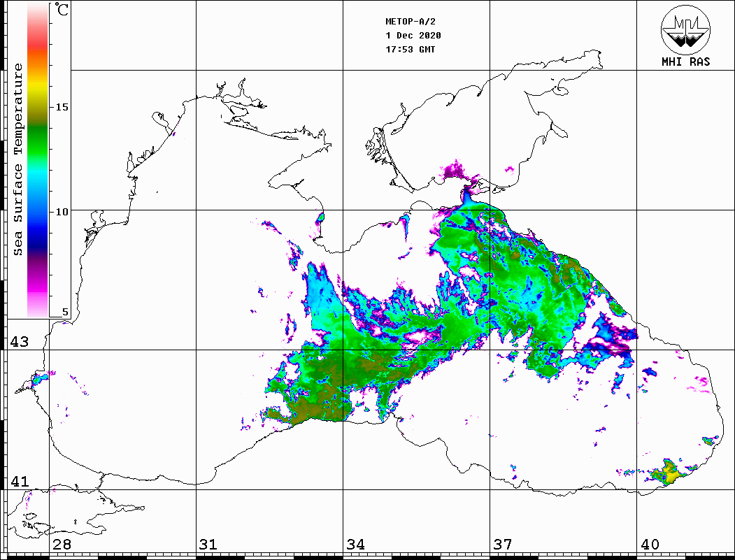Click longitude label 34

coord(355,544)
